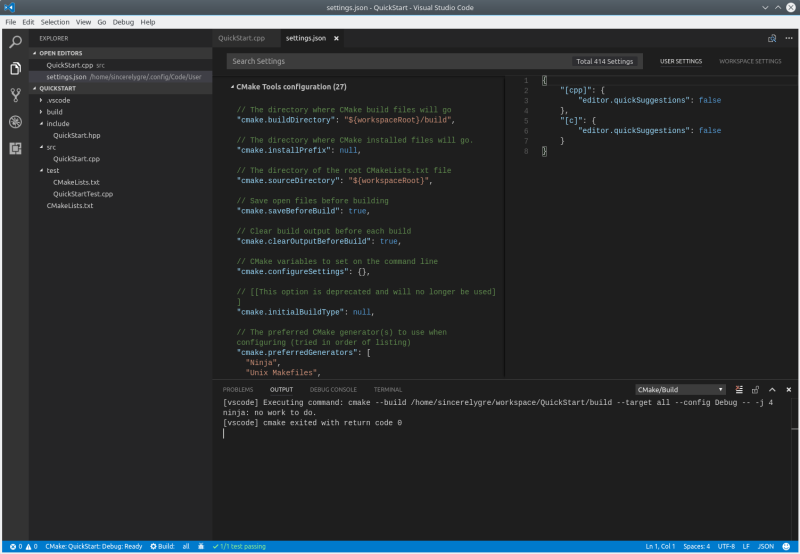Close the settings.json tab

click(336, 38)
